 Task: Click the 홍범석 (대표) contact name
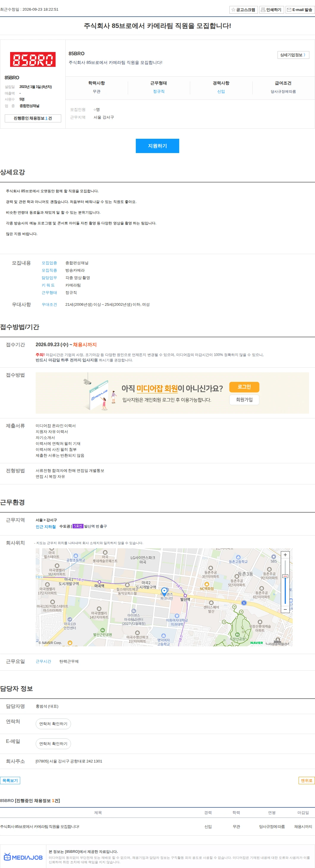[47, 706]
